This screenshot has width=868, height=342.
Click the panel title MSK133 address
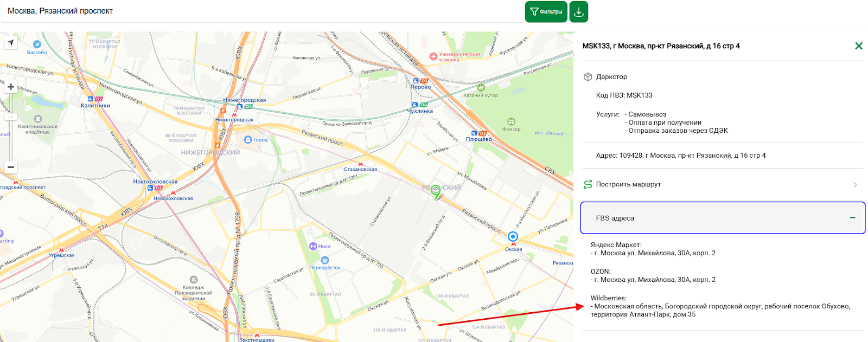point(661,46)
